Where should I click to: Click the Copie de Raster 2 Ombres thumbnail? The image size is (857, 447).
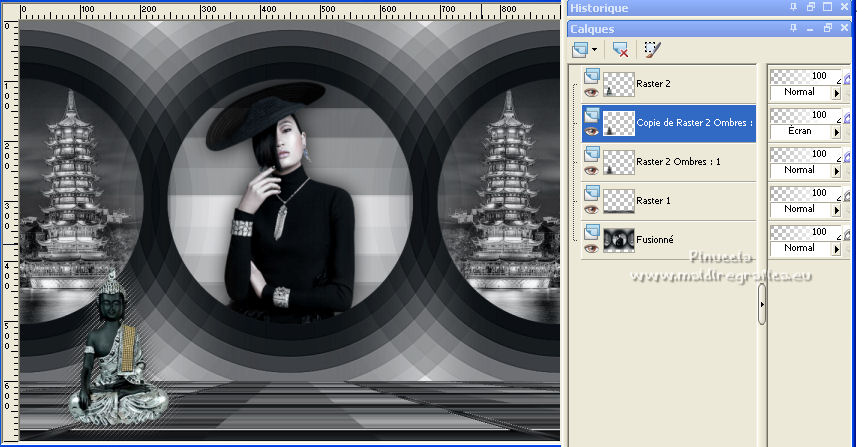[619, 123]
